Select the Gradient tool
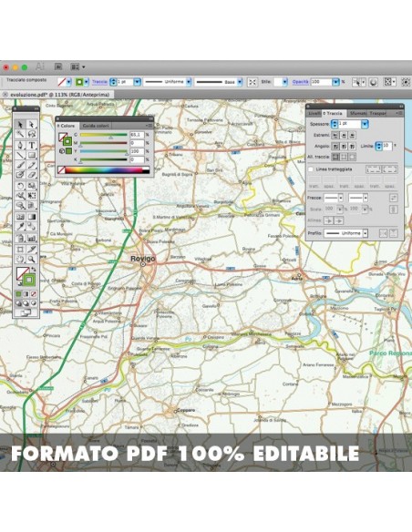This screenshot has width=412, height=532. coord(32,217)
